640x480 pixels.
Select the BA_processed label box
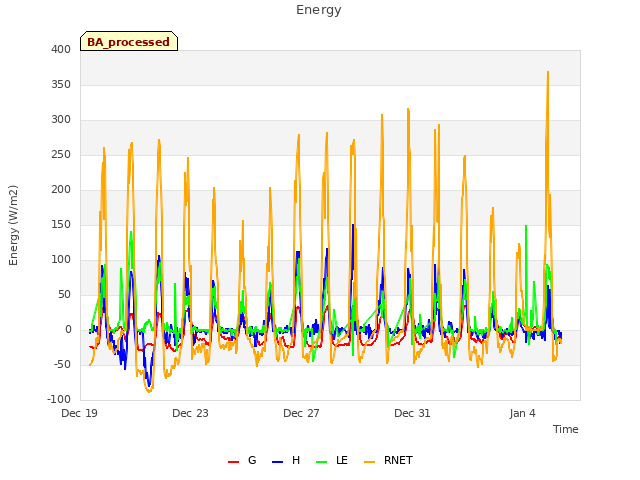point(129,41)
